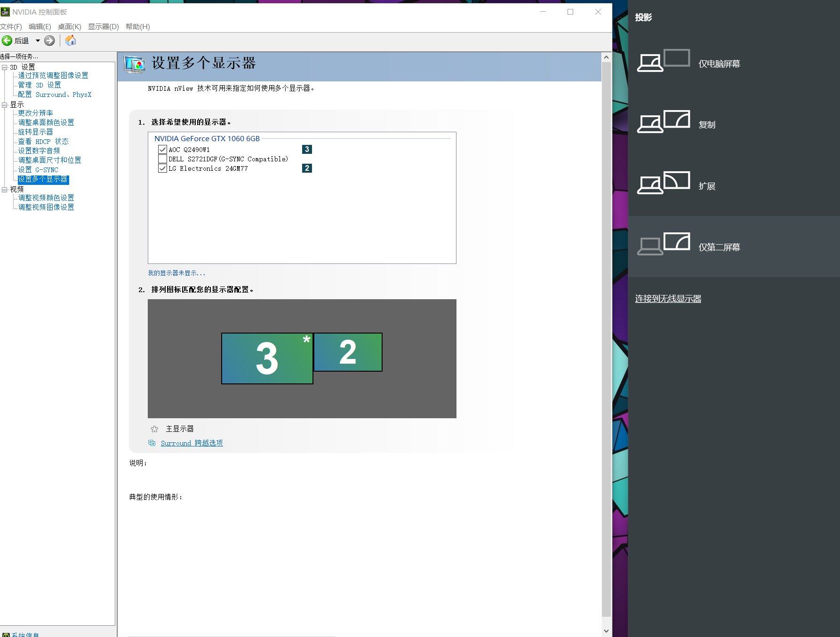Open 调整视频颜色设置 in tree
Image resolution: width=840 pixels, height=637 pixels.
click(46, 198)
